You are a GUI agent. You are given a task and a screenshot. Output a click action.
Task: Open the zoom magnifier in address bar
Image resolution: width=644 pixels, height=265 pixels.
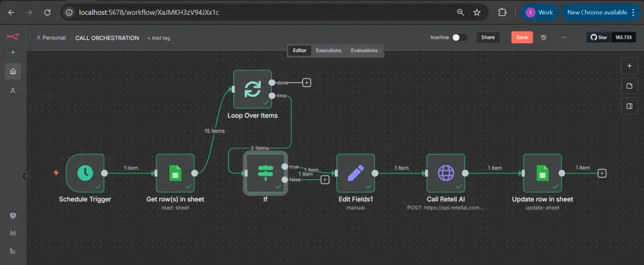(460, 12)
